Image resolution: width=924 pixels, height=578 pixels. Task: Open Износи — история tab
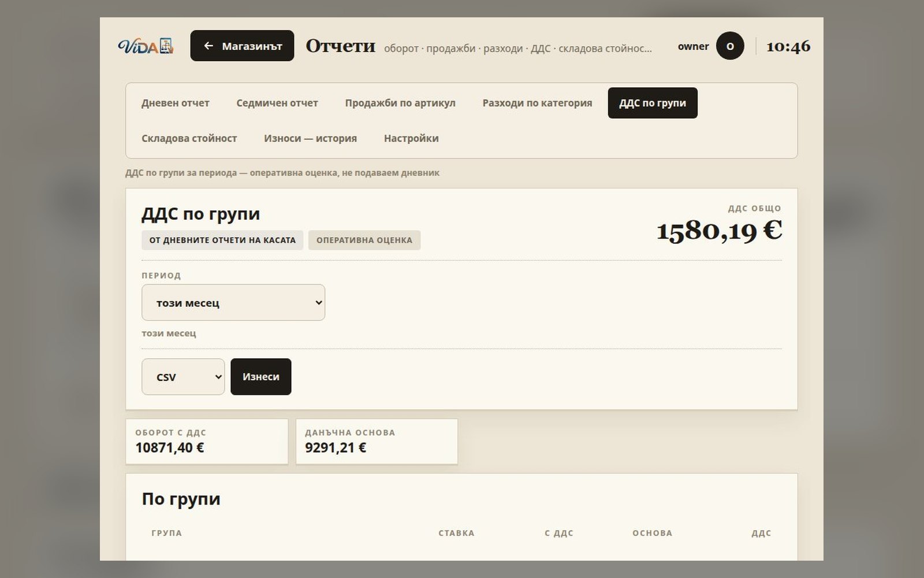(x=310, y=138)
